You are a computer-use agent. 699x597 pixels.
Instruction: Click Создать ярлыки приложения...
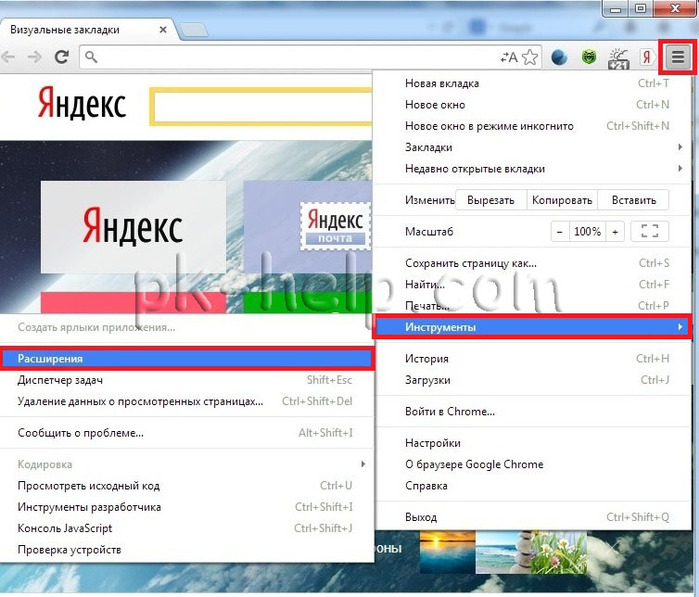pos(186,327)
